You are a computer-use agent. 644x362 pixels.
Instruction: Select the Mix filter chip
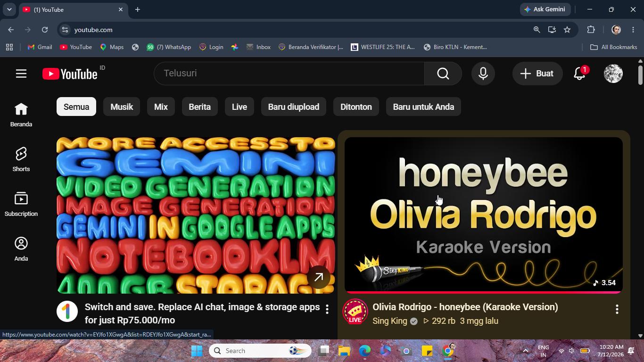(161, 107)
